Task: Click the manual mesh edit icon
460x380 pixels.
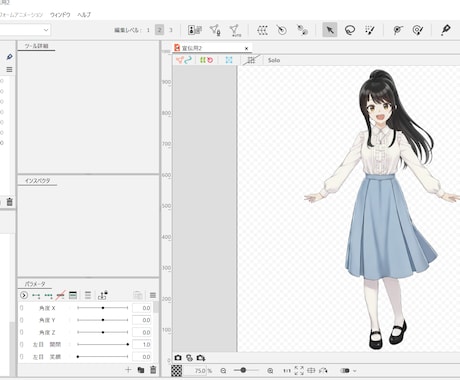Action: click(215, 30)
